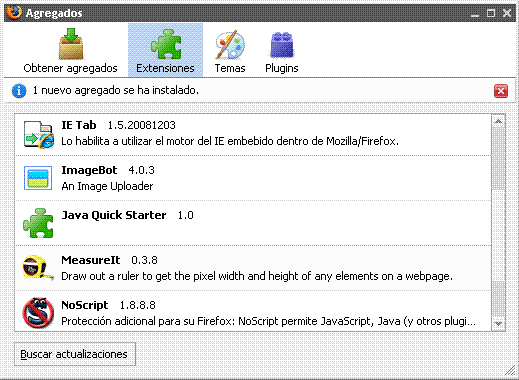Maximize the Agregados window
This screenshot has width=519, height=380.
pos(491,13)
